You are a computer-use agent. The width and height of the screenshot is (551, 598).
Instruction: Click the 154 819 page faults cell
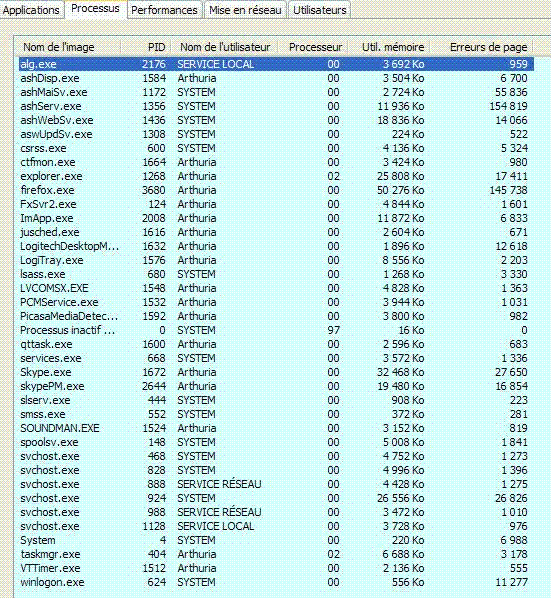pos(508,106)
